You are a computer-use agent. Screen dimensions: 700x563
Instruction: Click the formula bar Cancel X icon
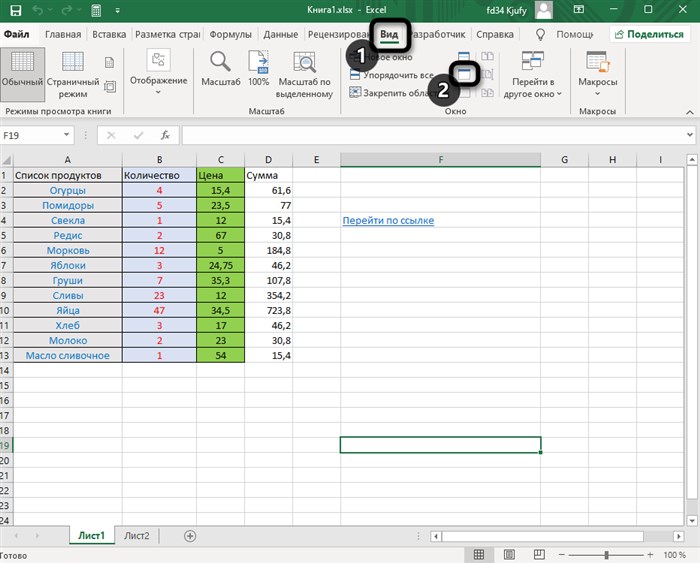point(111,135)
